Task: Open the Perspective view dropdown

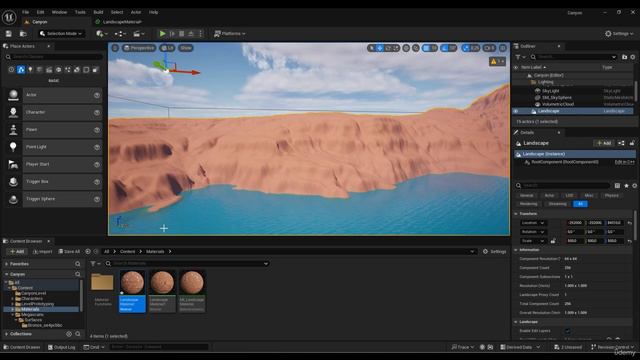Action: 139,48
